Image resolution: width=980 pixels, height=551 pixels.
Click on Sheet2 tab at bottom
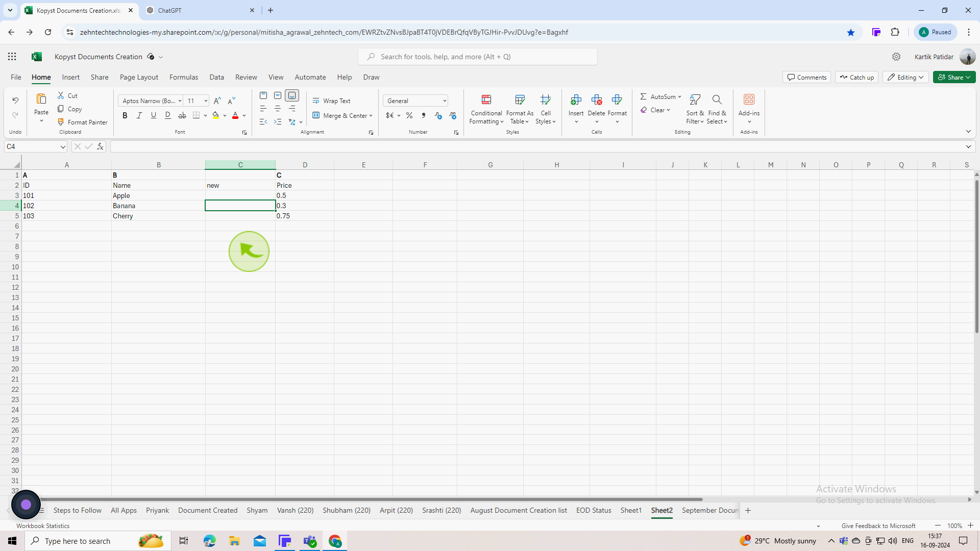tap(661, 510)
